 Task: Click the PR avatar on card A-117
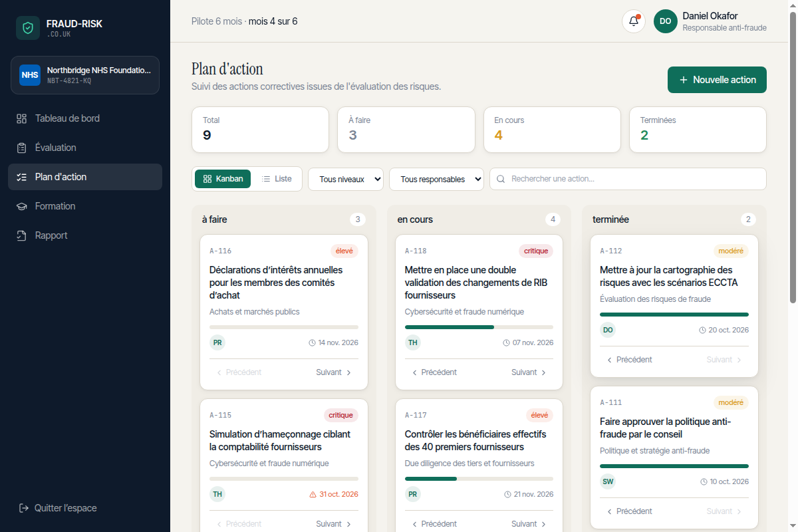click(413, 494)
